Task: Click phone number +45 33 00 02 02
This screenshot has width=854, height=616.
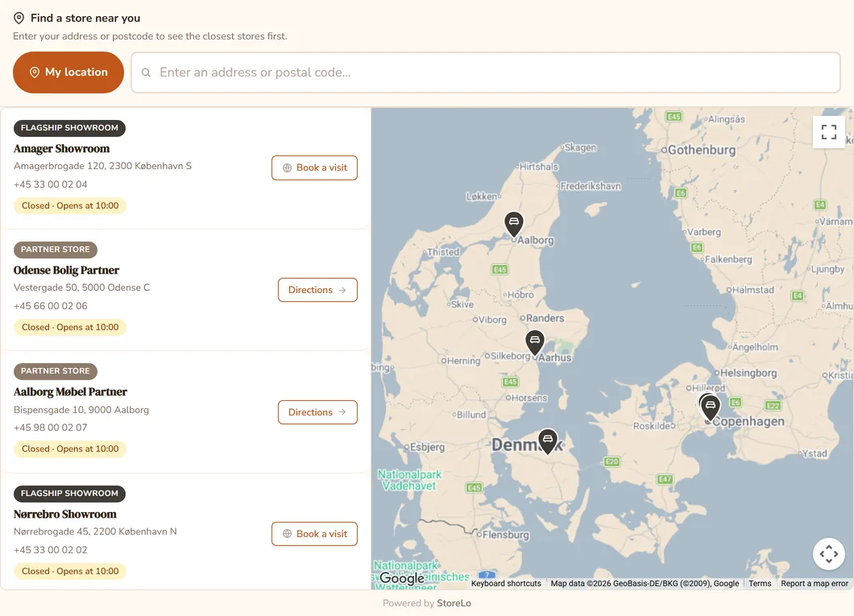Action: point(51,550)
